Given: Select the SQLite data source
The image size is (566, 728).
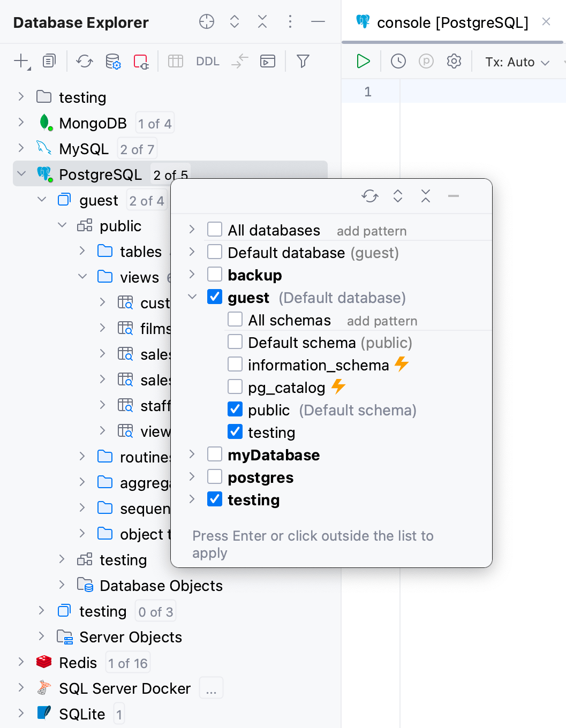Looking at the screenshot, I should point(82,714).
